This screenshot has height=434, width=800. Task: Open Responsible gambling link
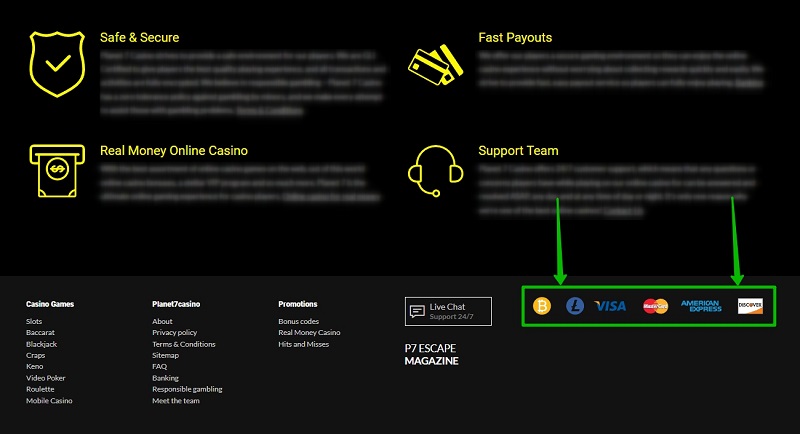(187, 389)
